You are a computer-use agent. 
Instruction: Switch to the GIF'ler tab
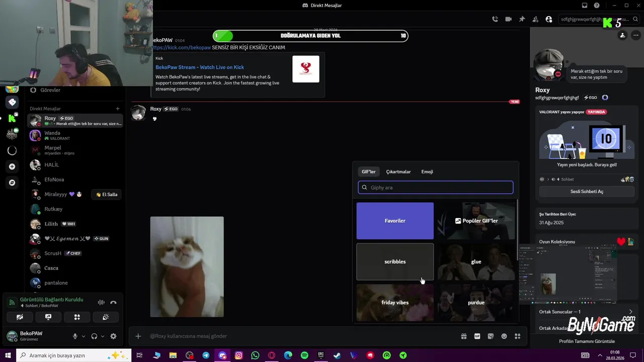[368, 172]
